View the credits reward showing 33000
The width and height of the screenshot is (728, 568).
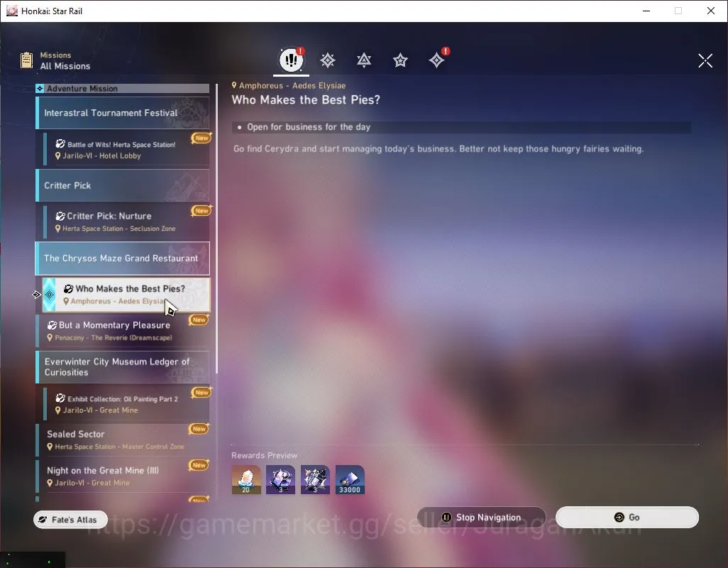(350, 479)
